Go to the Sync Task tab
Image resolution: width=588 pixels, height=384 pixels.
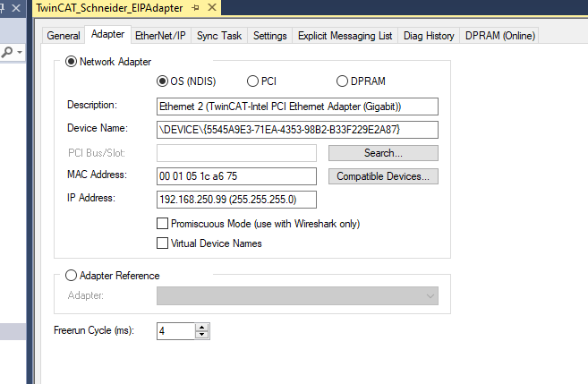pos(219,36)
